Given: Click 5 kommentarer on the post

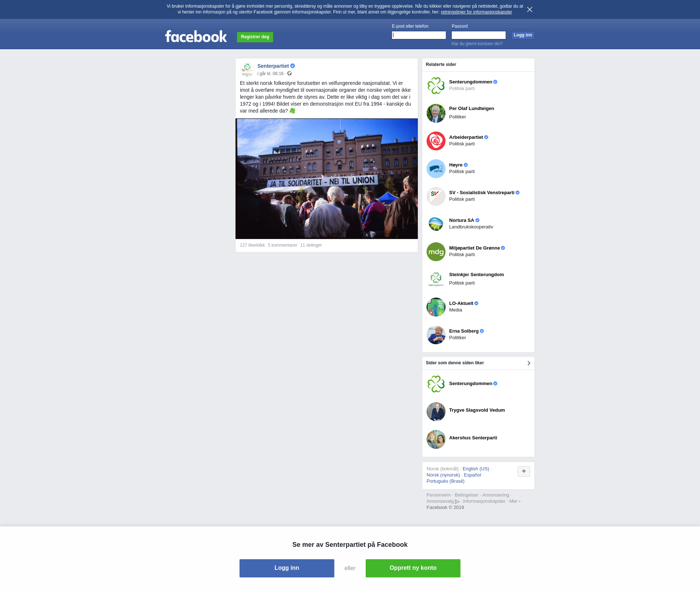Looking at the screenshot, I should pyautogui.click(x=283, y=245).
